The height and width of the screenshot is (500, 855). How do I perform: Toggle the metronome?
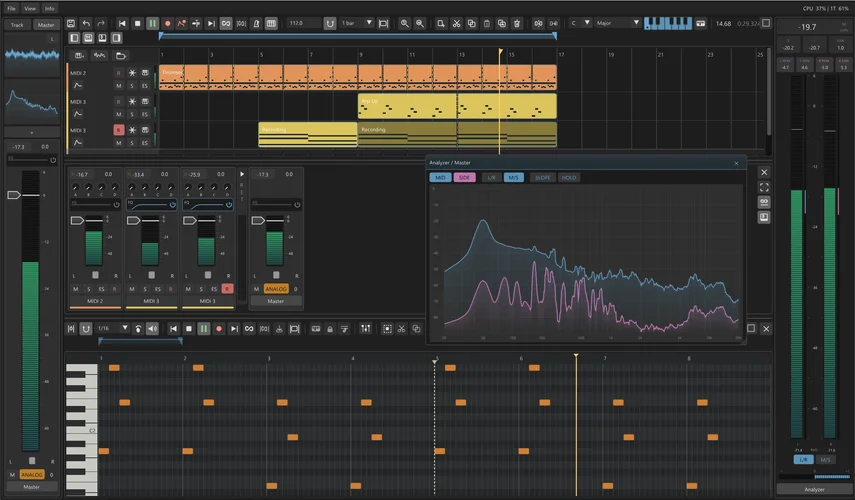[x=256, y=23]
